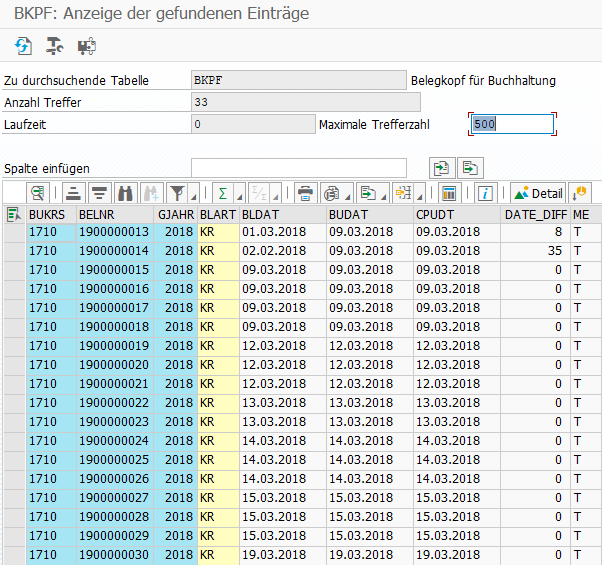Click the puzzle piece icon in the top toolbar
Screen dimensions: 602x565
pos(86,46)
